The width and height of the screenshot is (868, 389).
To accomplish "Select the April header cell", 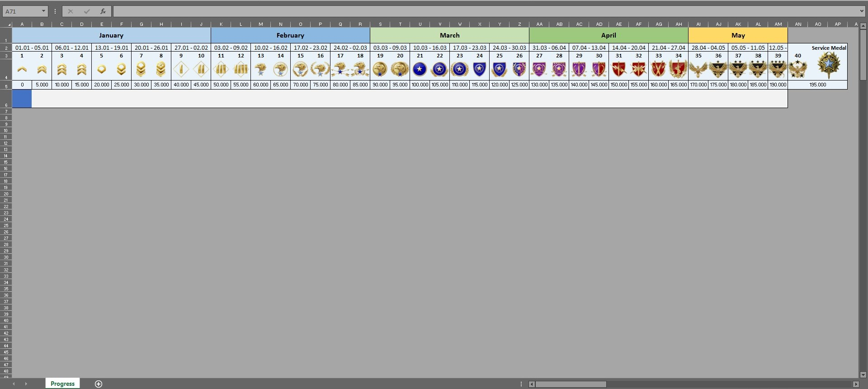I will 609,35.
